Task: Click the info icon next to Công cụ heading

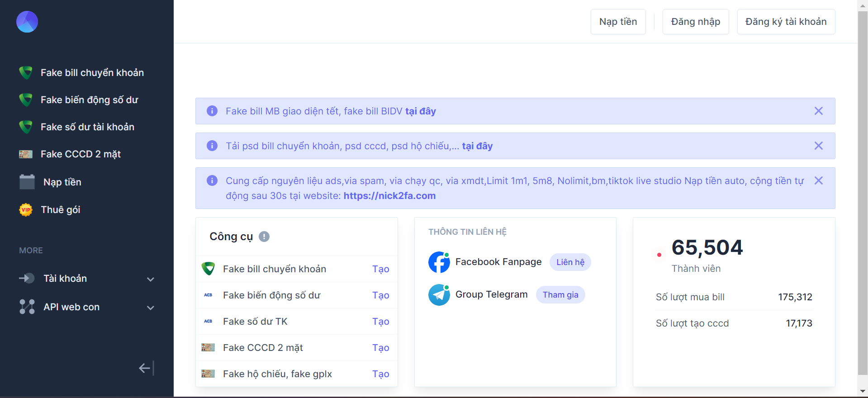Action: tap(264, 237)
